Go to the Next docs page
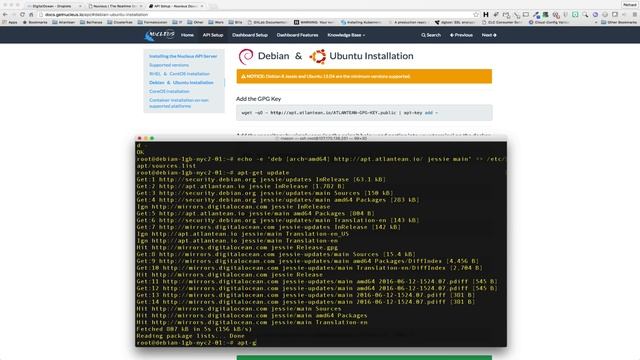640x360 pixels. [x=489, y=35]
